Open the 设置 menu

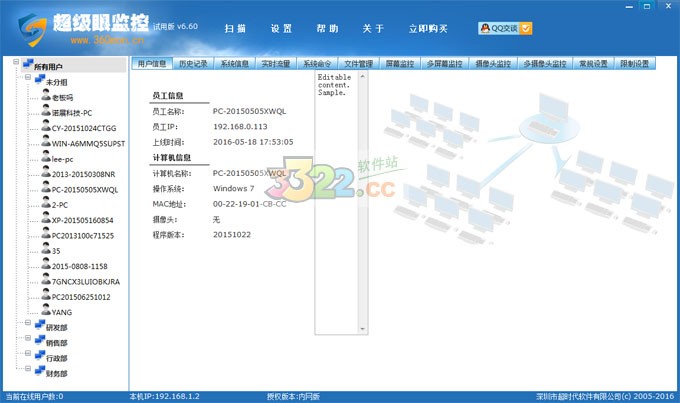pyautogui.click(x=281, y=29)
